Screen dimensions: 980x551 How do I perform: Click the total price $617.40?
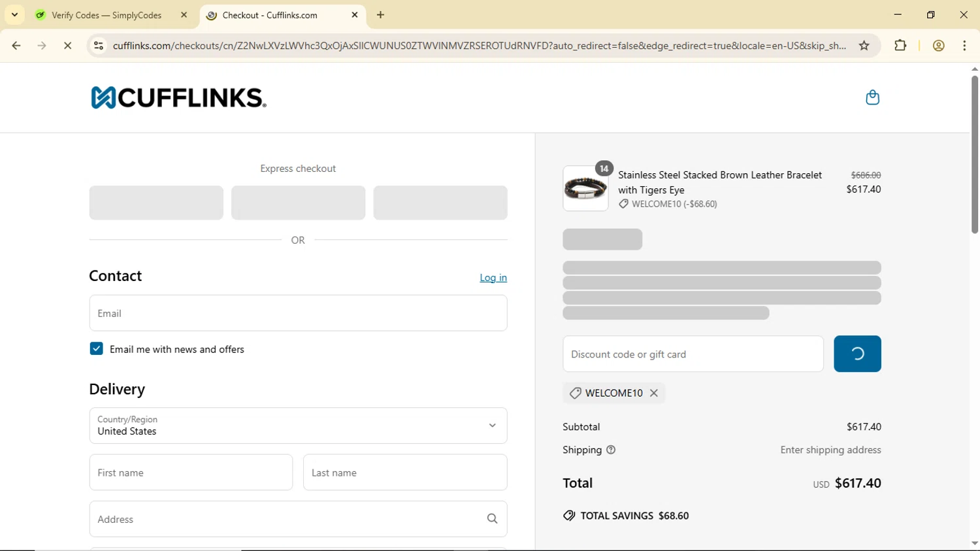click(x=858, y=483)
